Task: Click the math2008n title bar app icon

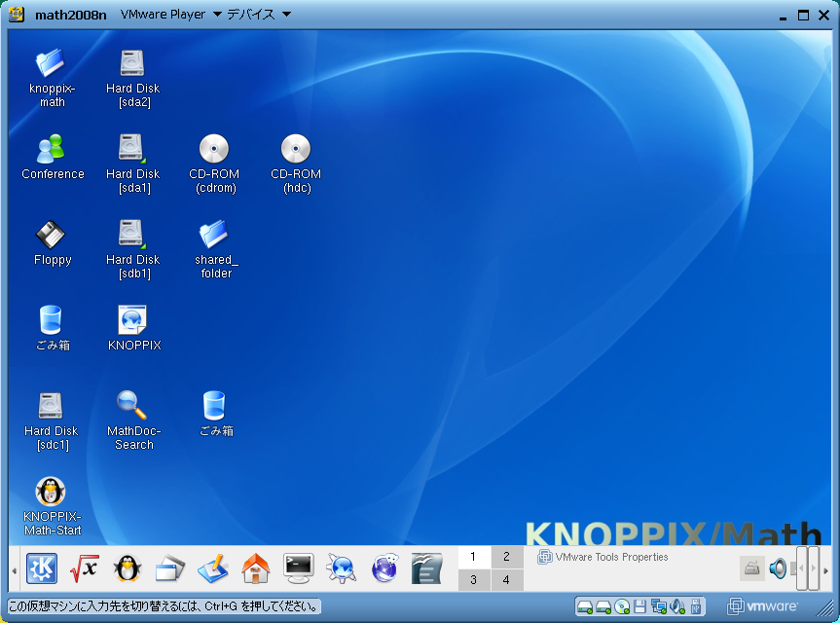Action: click(x=17, y=15)
